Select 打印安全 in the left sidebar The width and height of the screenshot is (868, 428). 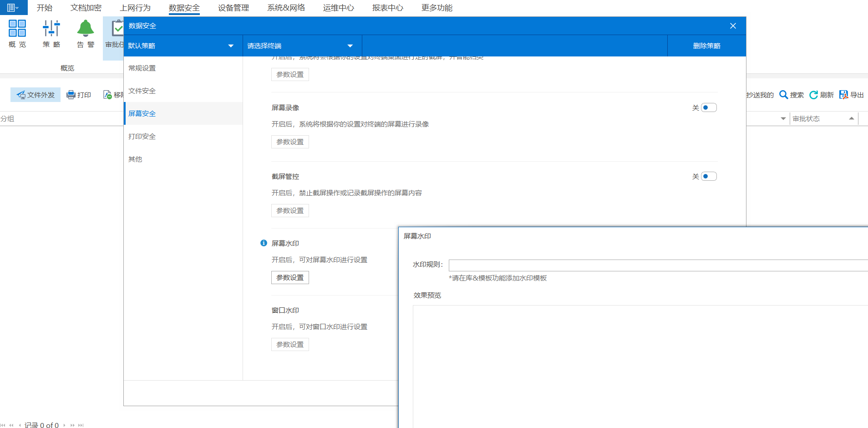click(x=142, y=136)
